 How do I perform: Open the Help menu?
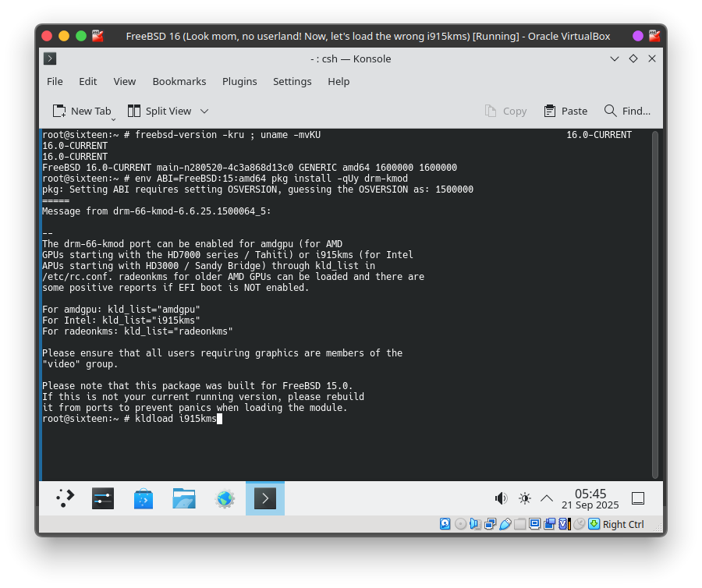click(x=339, y=81)
